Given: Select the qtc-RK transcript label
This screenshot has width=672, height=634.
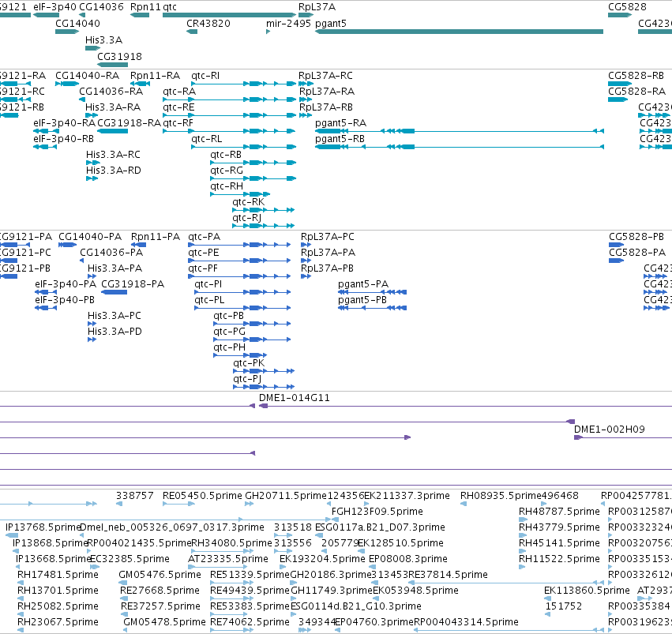Looking at the screenshot, I should coord(249,202).
